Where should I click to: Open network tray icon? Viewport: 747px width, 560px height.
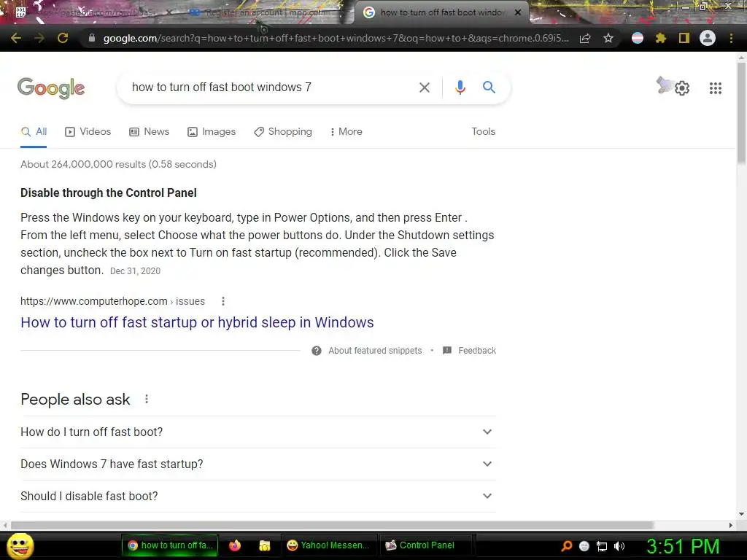pos(602,546)
